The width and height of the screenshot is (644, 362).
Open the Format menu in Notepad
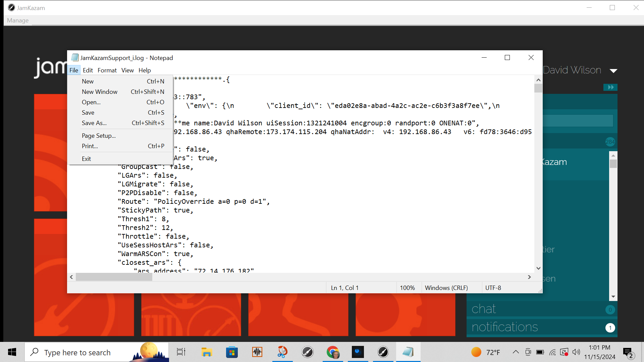click(x=107, y=70)
